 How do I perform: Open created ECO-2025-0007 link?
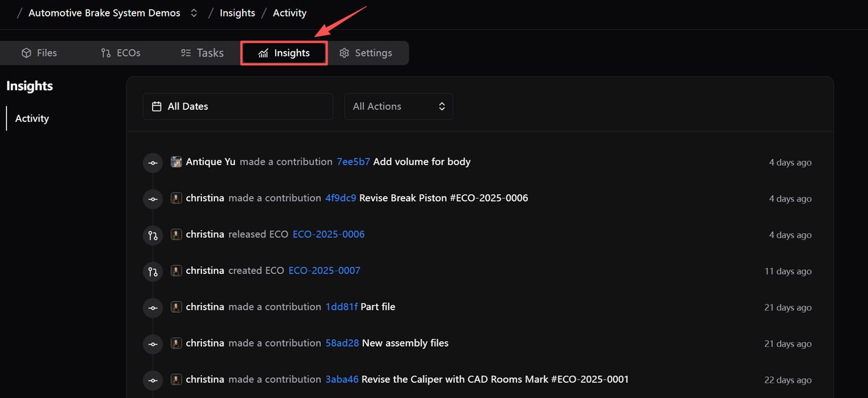point(324,270)
